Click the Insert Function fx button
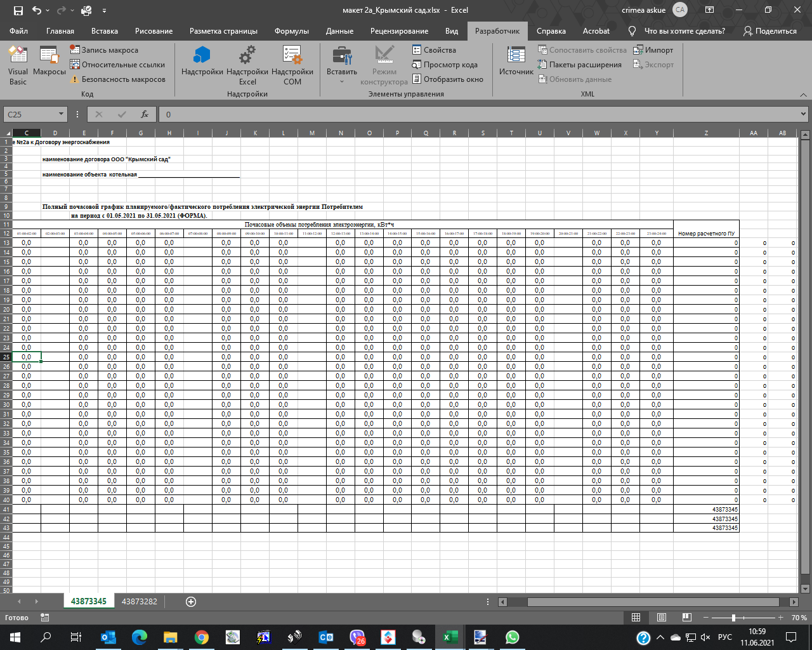 tap(145, 114)
